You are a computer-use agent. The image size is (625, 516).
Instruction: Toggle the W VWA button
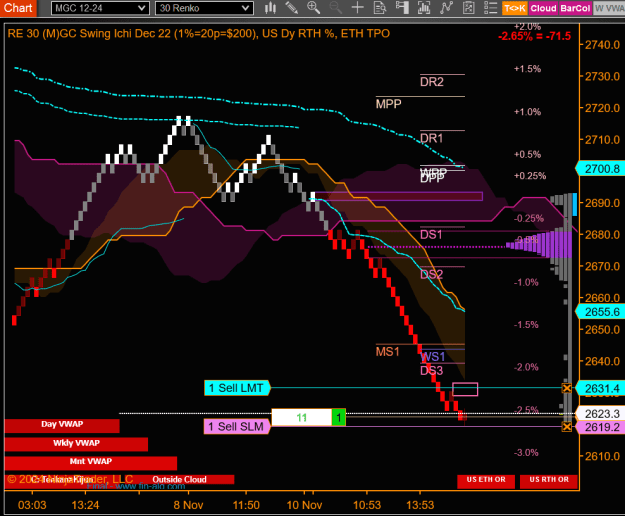click(x=609, y=8)
